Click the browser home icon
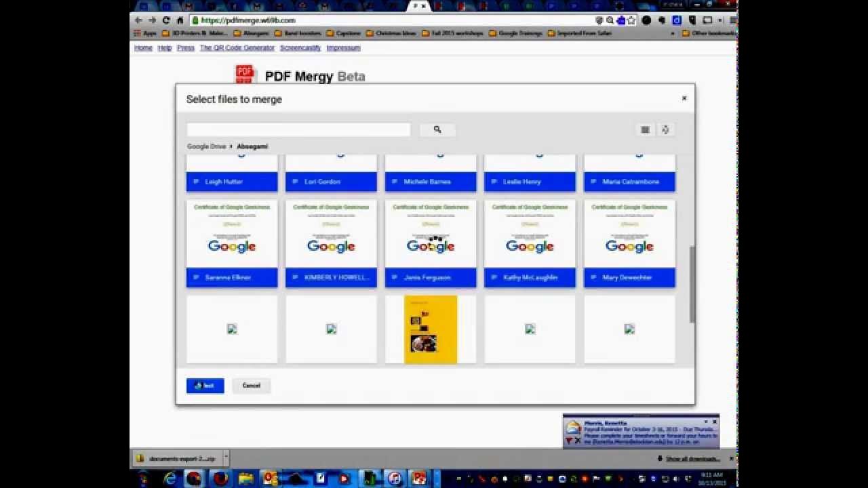Viewport: 868px width, 488px height. 180,20
